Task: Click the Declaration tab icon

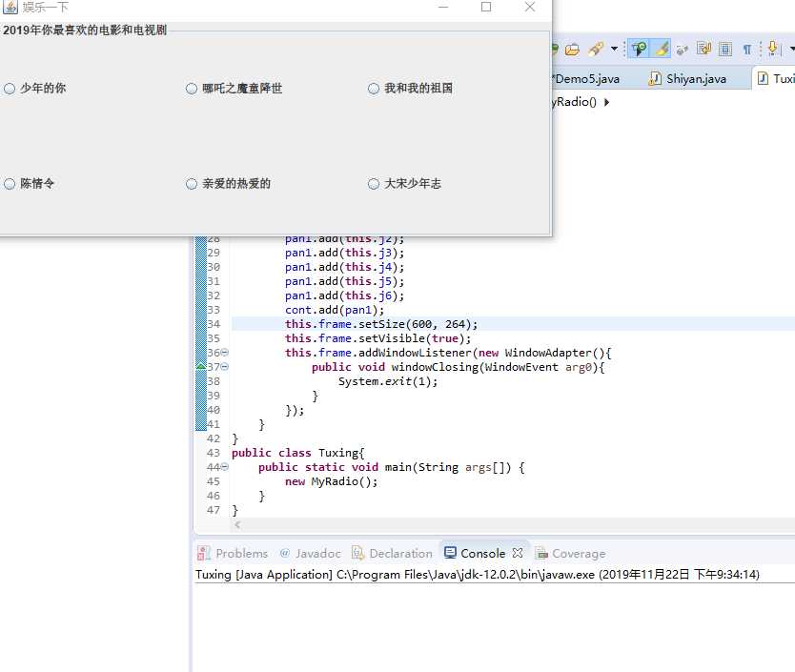Action: click(x=358, y=553)
